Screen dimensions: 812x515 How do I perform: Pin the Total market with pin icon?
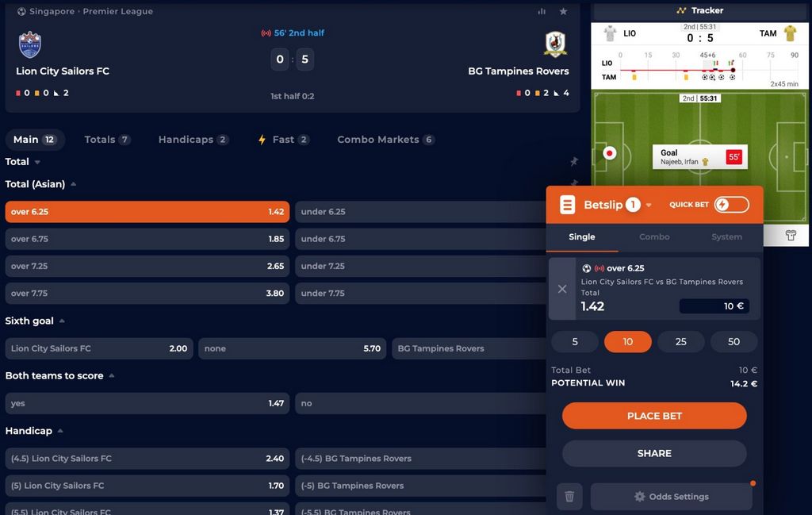tap(573, 161)
